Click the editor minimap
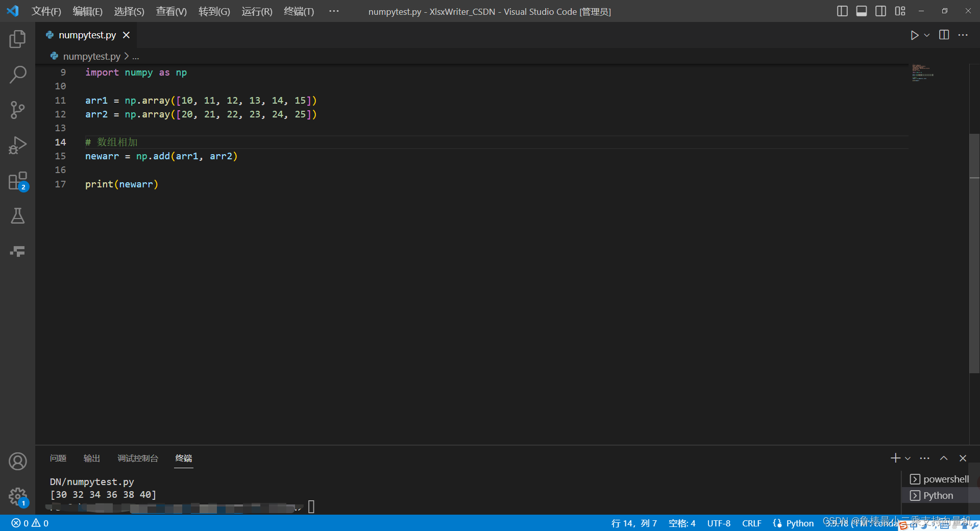The width and height of the screenshot is (980, 531). tap(923, 73)
